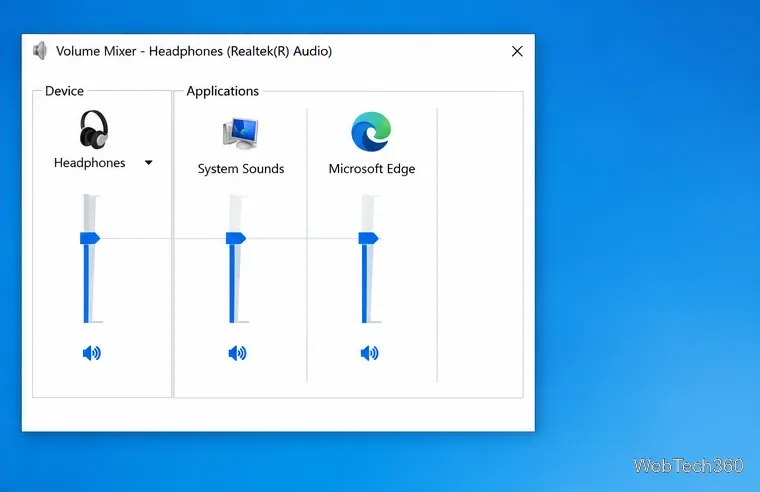Image resolution: width=760 pixels, height=492 pixels.
Task: Open the Headphones device dropdown arrow
Action: [x=149, y=163]
